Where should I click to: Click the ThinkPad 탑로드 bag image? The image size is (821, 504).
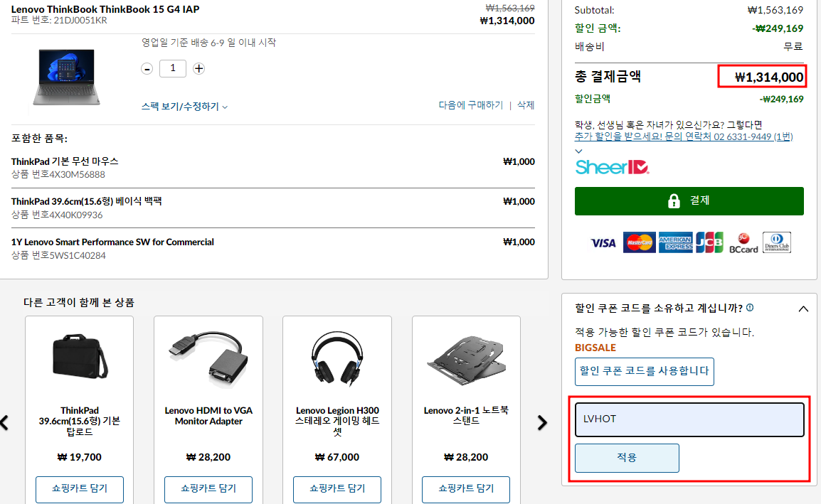(80, 357)
